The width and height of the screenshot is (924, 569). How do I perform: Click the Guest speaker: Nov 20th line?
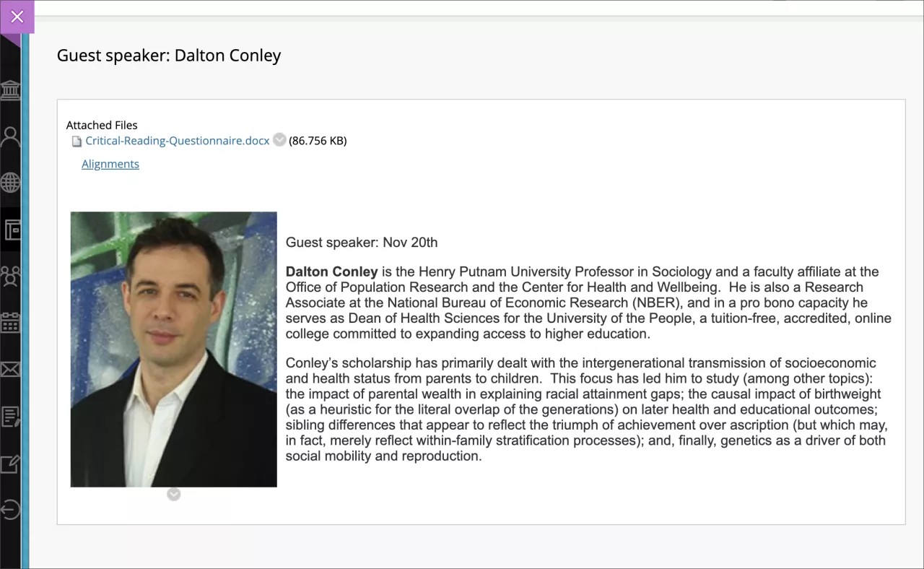coord(362,243)
